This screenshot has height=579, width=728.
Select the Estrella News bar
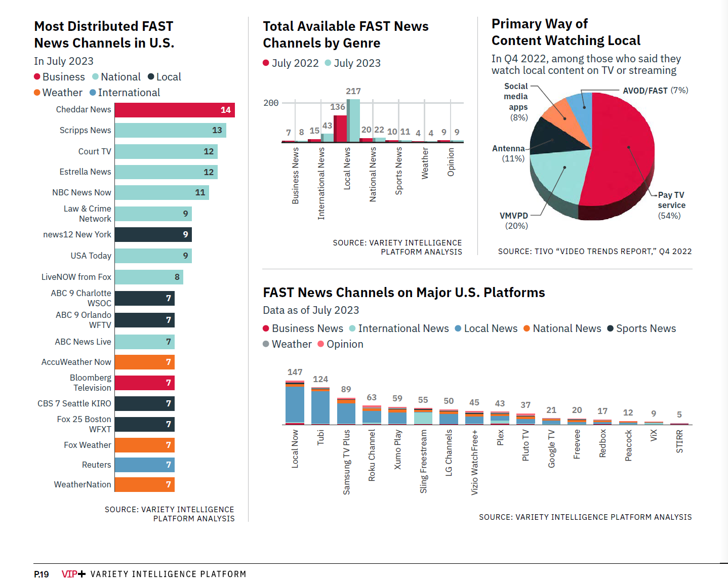166,172
